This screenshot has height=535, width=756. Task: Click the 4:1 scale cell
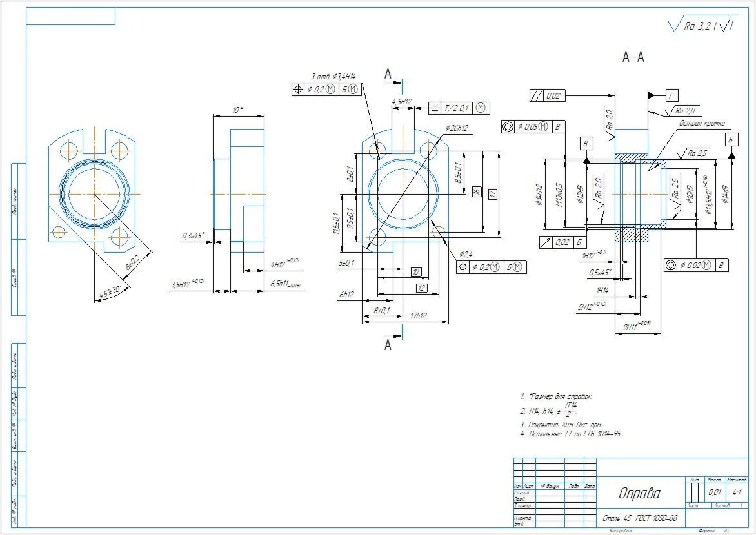click(x=736, y=492)
